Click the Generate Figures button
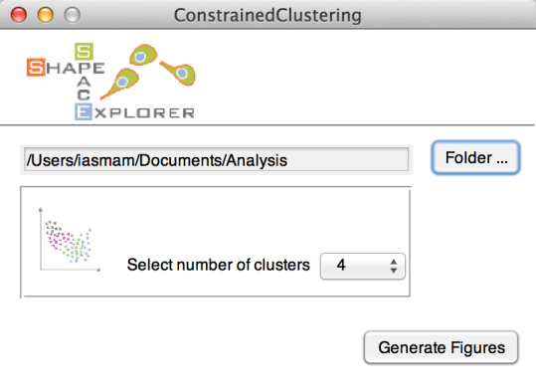 441,347
